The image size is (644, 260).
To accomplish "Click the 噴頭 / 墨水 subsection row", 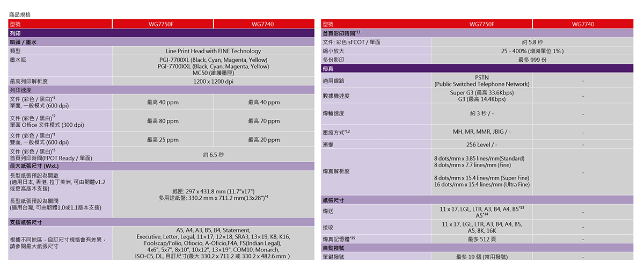I will click(161, 42).
